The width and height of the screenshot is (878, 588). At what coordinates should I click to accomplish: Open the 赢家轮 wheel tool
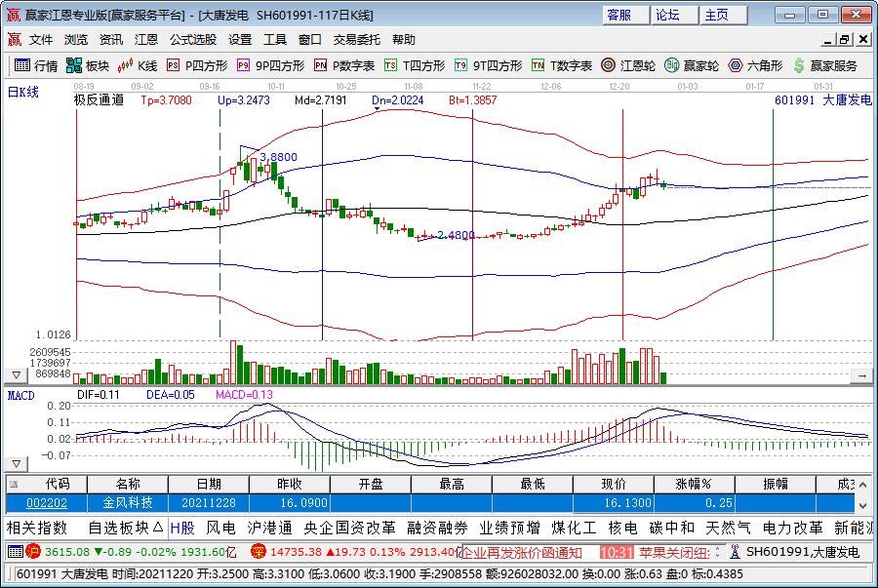(x=692, y=66)
